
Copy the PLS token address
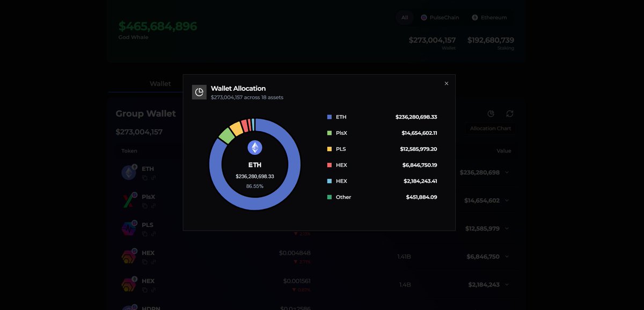[x=145, y=234]
